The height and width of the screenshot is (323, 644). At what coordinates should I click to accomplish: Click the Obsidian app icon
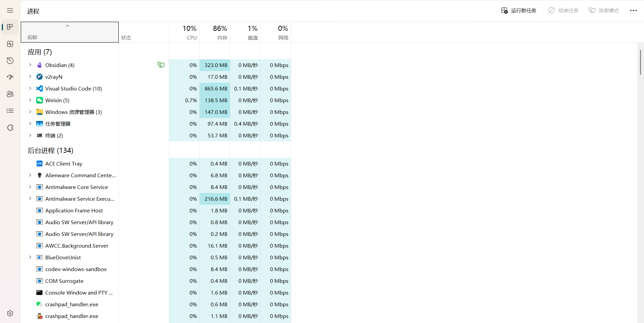click(40, 65)
